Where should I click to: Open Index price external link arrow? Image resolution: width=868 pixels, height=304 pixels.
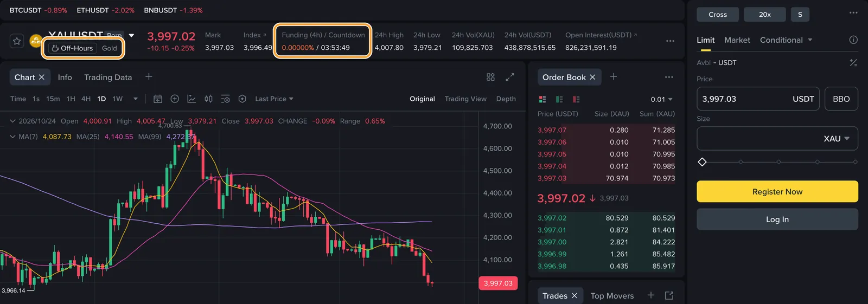[x=265, y=35]
